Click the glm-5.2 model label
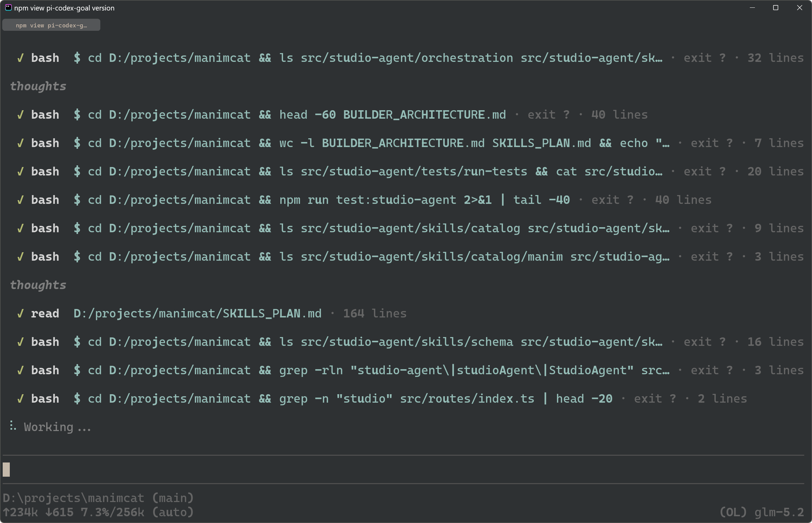 [x=779, y=512]
